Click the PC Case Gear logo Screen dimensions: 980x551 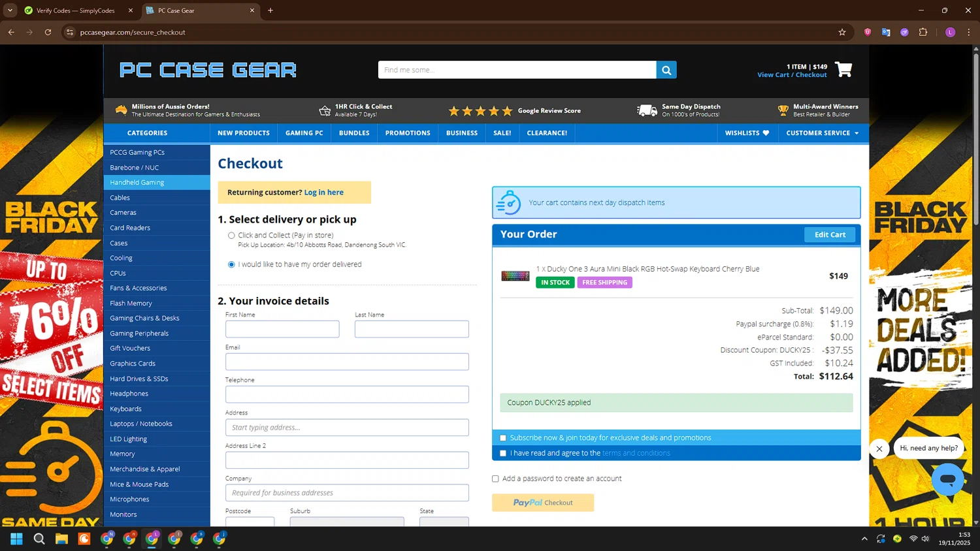pos(208,70)
